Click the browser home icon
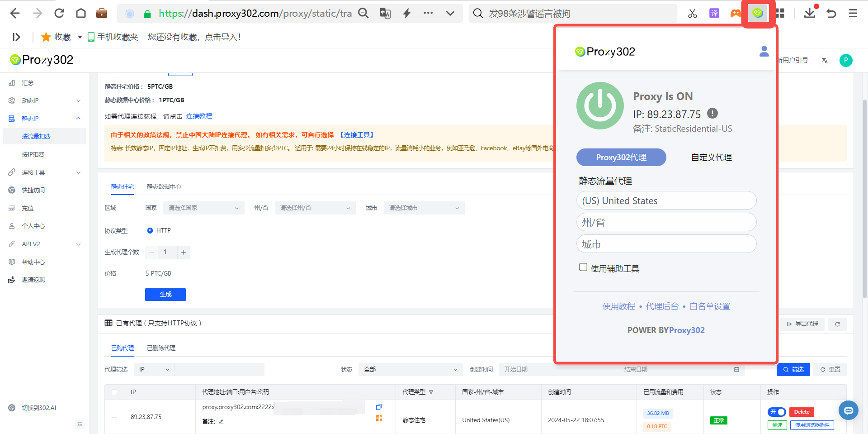868x434 pixels. pyautogui.click(x=81, y=13)
